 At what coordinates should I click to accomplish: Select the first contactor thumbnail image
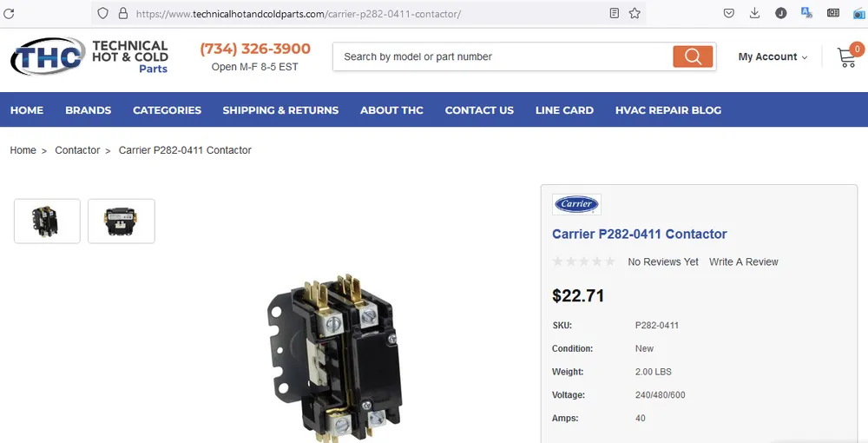pos(47,221)
